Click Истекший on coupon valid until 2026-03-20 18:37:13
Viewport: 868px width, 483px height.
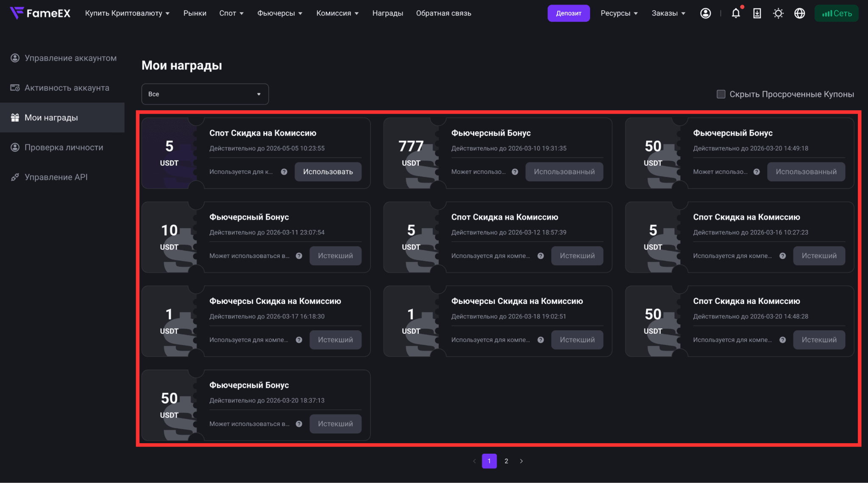pos(335,424)
